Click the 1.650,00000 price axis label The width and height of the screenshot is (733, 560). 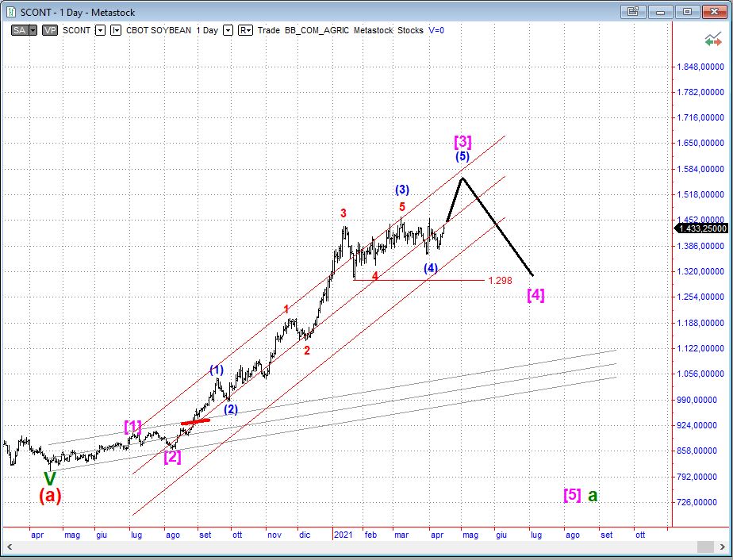700,143
